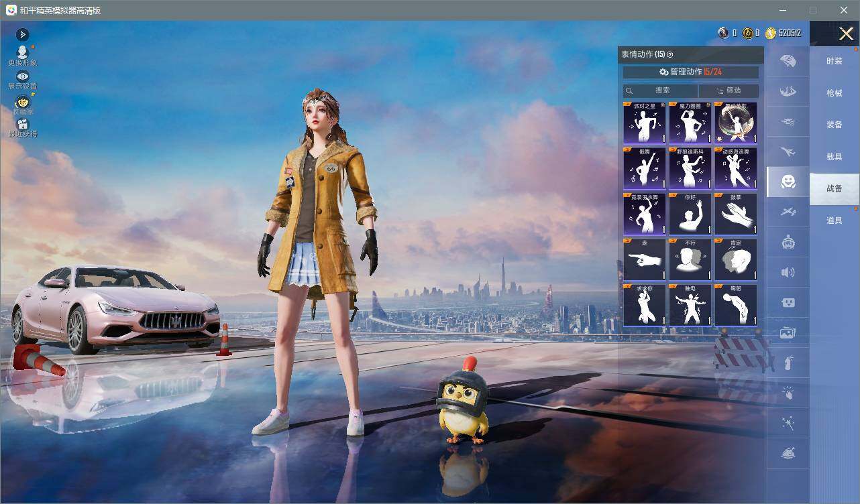
Task: Select the clapping hand category icon
Action: click(x=788, y=393)
